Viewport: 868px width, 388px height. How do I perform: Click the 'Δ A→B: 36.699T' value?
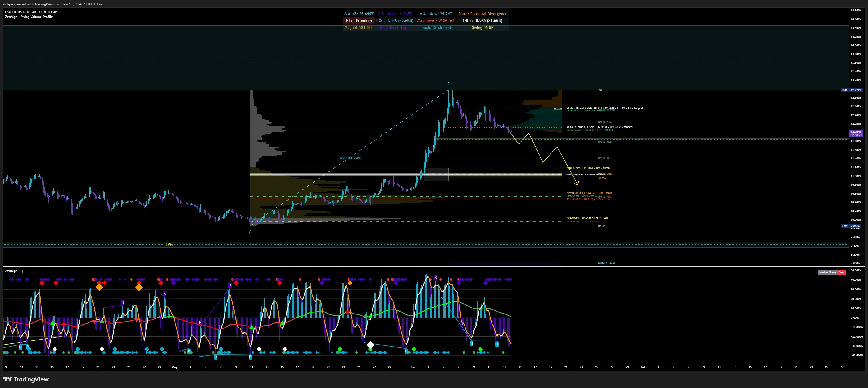coord(358,14)
